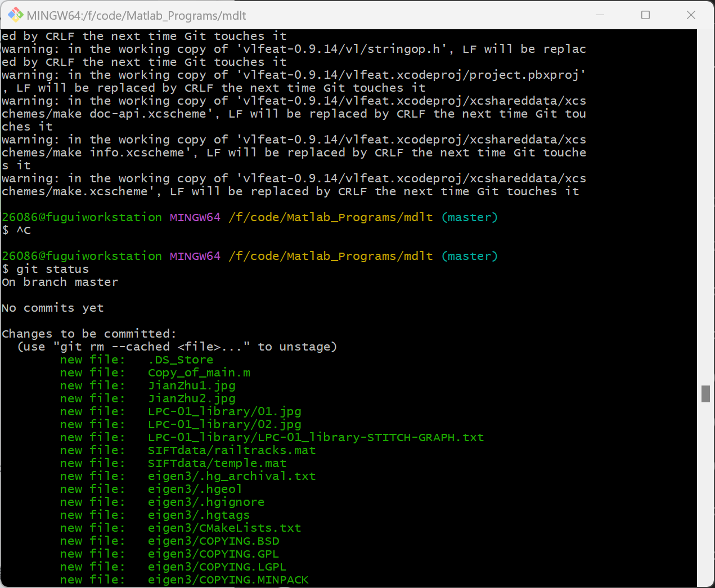Click the 'JianZhu1.jpg' file entry

tap(192, 385)
